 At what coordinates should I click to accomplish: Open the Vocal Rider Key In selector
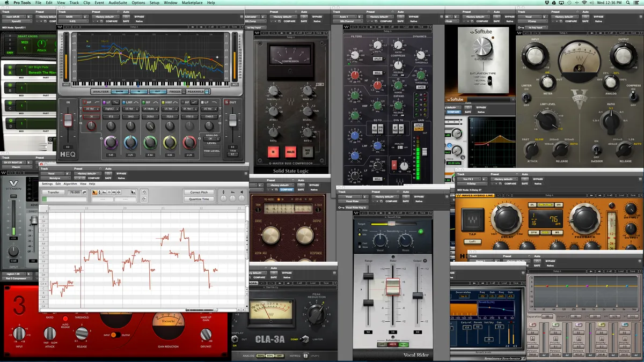click(357, 208)
